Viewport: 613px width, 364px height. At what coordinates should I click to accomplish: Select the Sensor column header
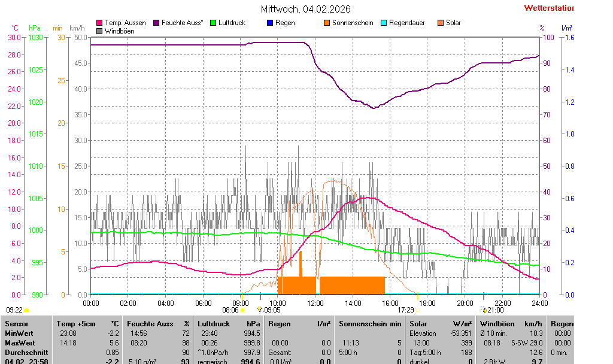[x=16, y=323]
